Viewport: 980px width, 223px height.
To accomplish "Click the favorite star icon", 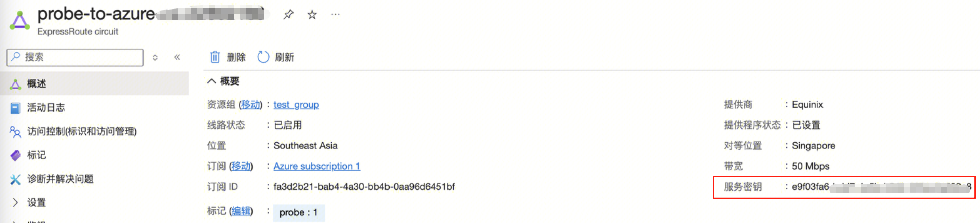I will click(x=312, y=15).
